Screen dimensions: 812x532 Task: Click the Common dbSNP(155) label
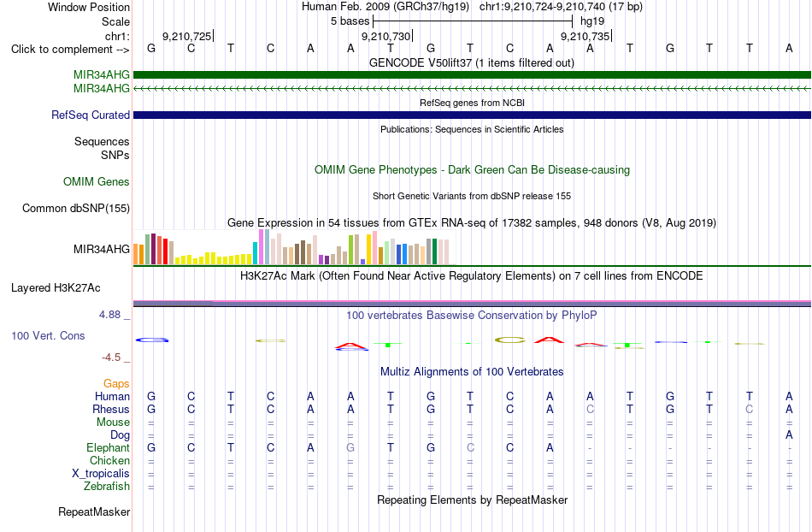coord(75,208)
